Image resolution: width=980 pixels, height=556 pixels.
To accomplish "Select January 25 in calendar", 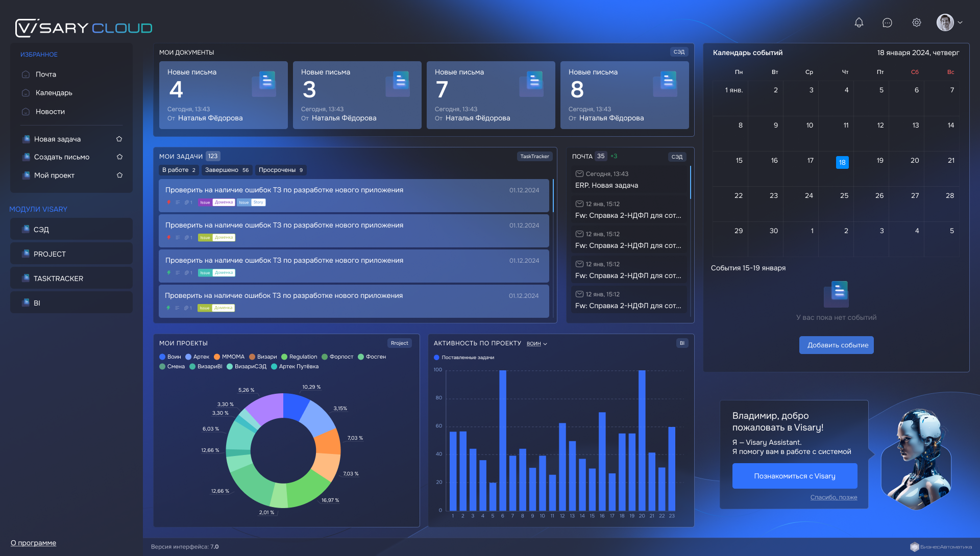I will (844, 196).
